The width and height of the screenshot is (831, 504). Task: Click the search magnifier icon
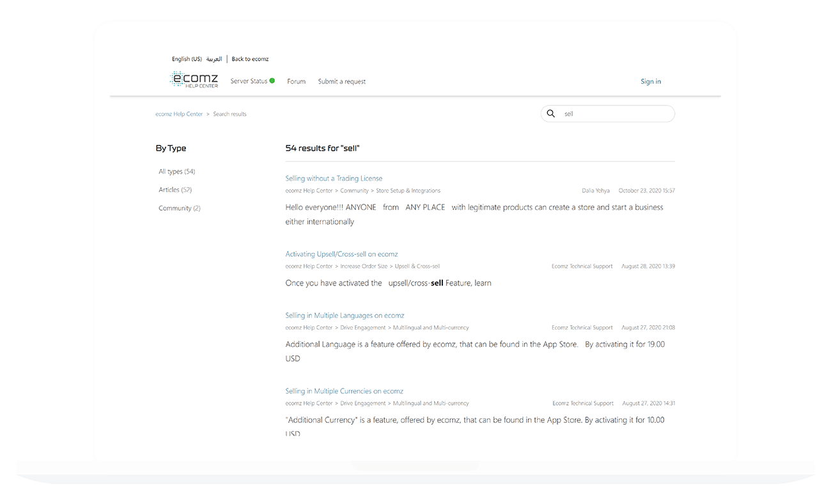551,114
